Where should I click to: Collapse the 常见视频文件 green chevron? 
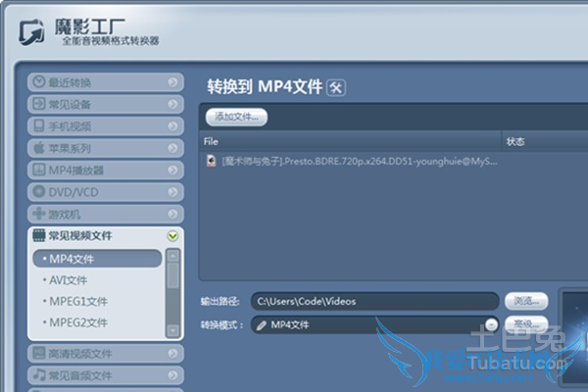pyautogui.click(x=172, y=236)
